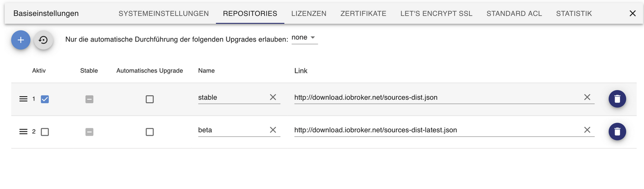
Task: Open the allowed upgrades 'none' dropdown
Action: (305, 38)
